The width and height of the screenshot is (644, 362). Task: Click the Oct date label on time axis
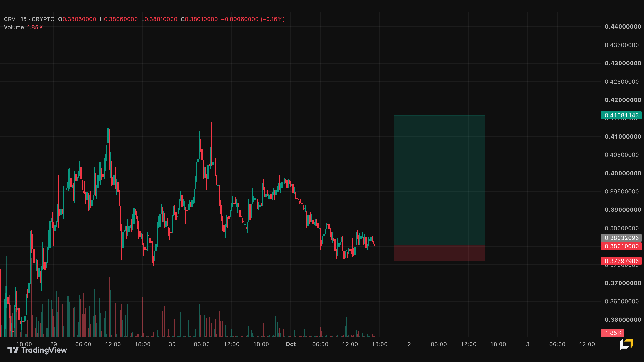click(x=291, y=344)
